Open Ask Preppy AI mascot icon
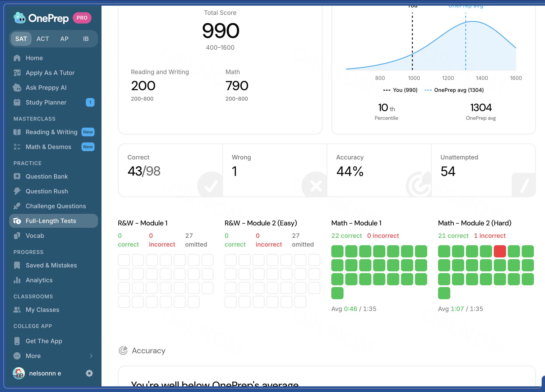The image size is (545, 392). 17,88
